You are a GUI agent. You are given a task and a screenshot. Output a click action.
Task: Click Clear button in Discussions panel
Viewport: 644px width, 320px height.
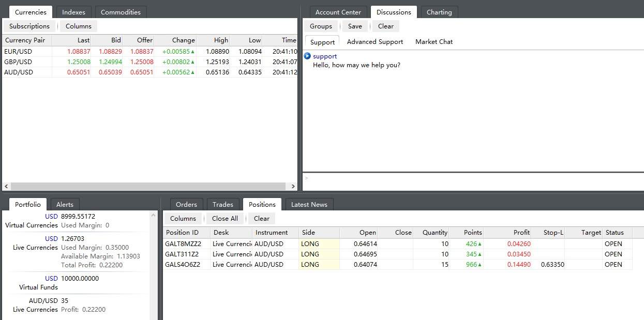(x=386, y=26)
